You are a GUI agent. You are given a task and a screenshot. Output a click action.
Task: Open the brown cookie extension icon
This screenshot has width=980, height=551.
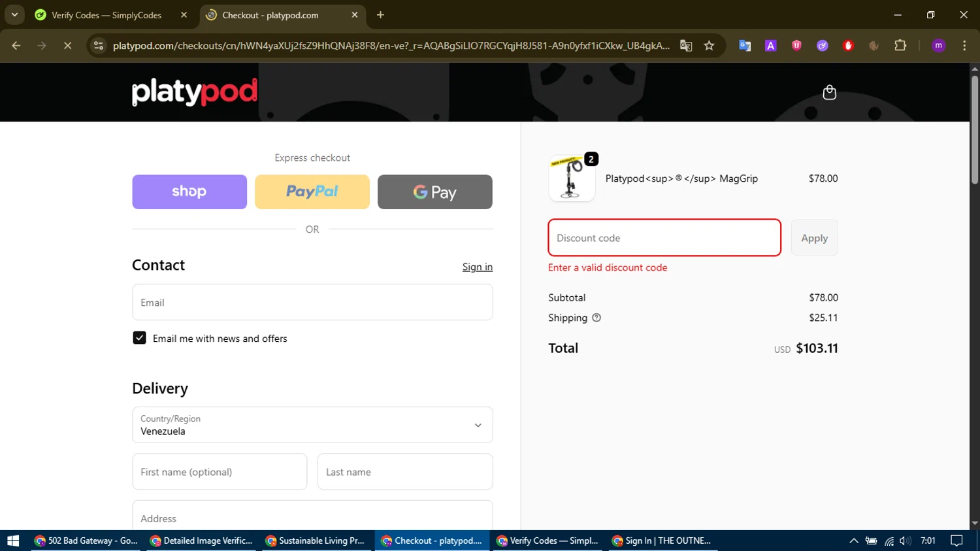[x=874, y=46]
